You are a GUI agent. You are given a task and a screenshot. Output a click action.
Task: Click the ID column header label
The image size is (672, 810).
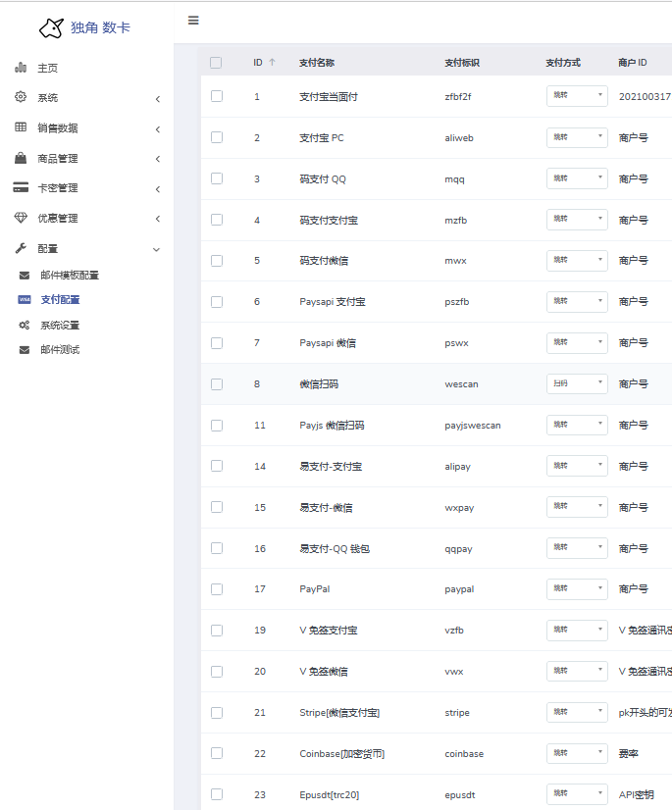(x=258, y=63)
